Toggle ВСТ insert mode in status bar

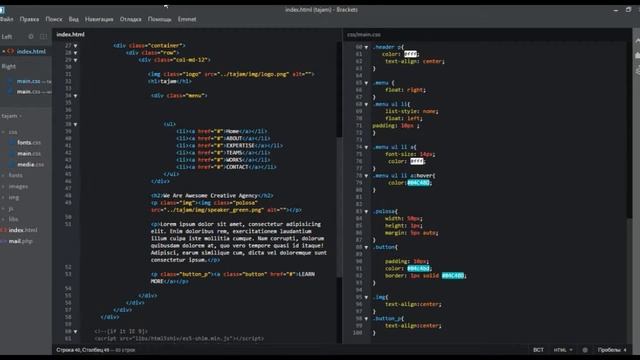coord(538,350)
